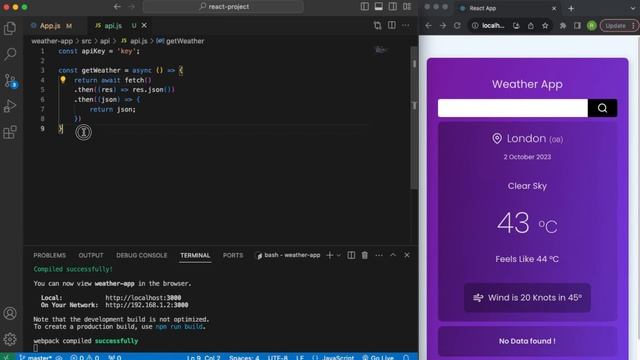This screenshot has width=640, height=360.
Task: Switch to the PORTS panel tab
Action: tap(233, 255)
